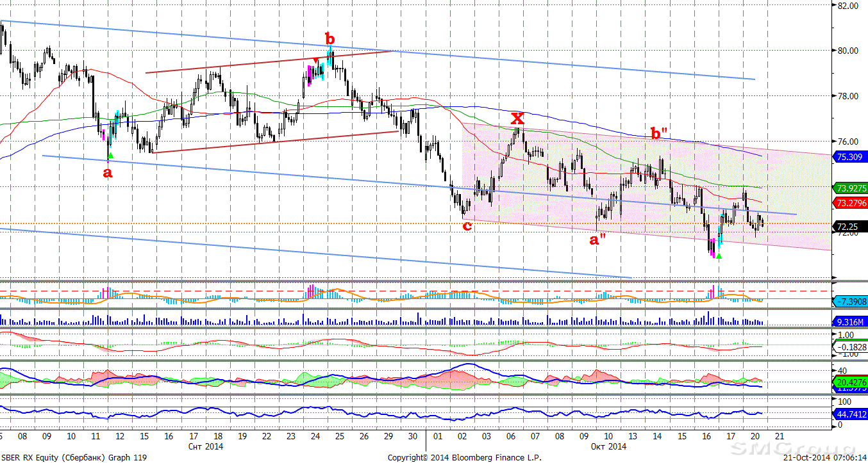Screen dimensions: 868x463
Task: Select the red wave label b at the top
Action: click(x=330, y=38)
